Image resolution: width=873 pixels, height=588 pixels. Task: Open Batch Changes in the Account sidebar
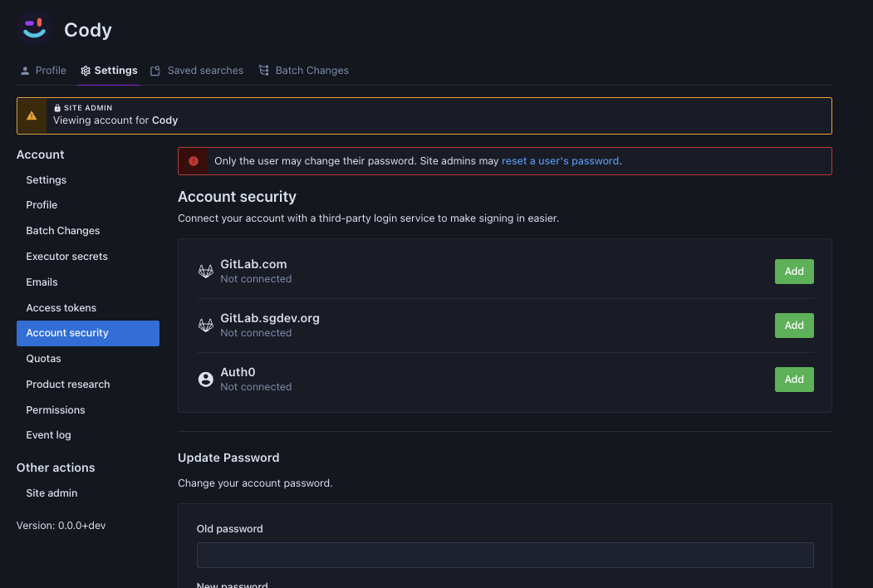[88, 231]
